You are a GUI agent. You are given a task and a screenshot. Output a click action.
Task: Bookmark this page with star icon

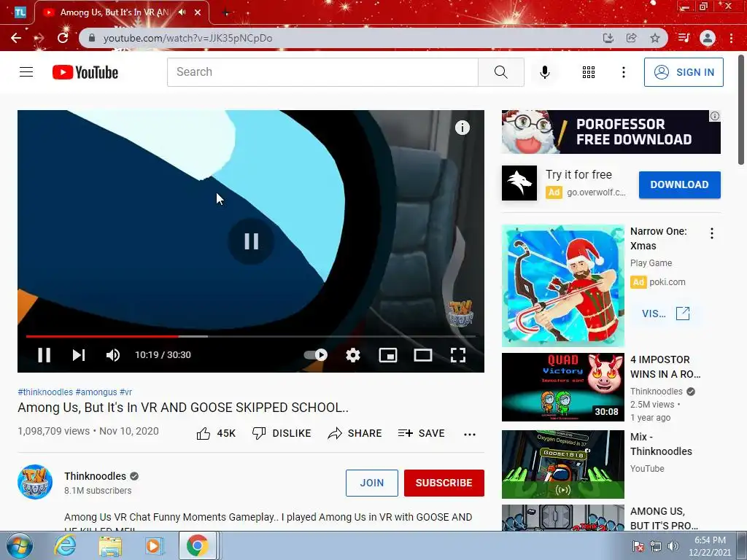655,38
